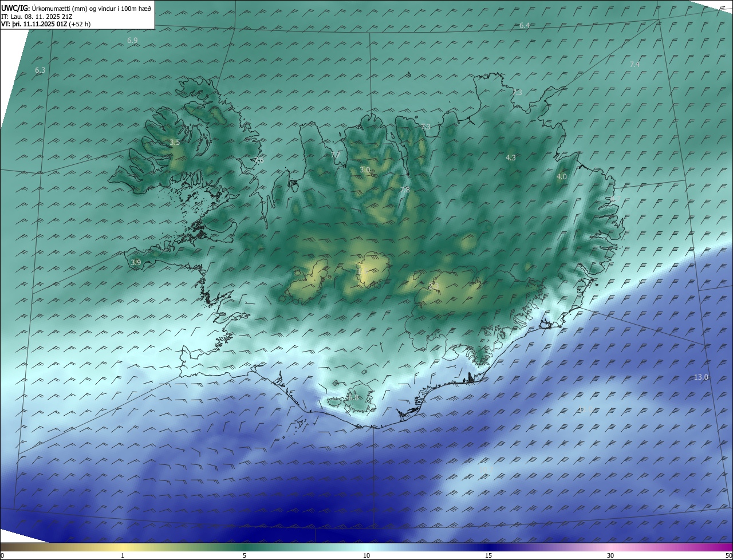Click the 4.0 value label on the map

(x=562, y=177)
